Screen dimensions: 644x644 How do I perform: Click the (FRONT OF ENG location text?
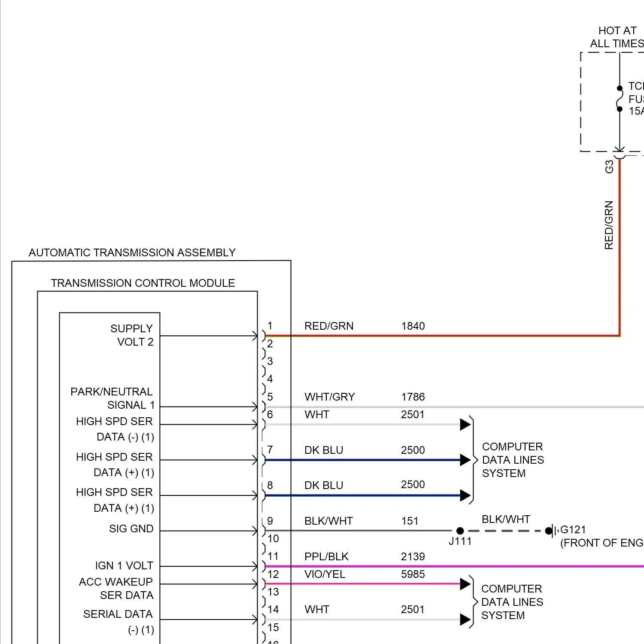tap(602, 543)
